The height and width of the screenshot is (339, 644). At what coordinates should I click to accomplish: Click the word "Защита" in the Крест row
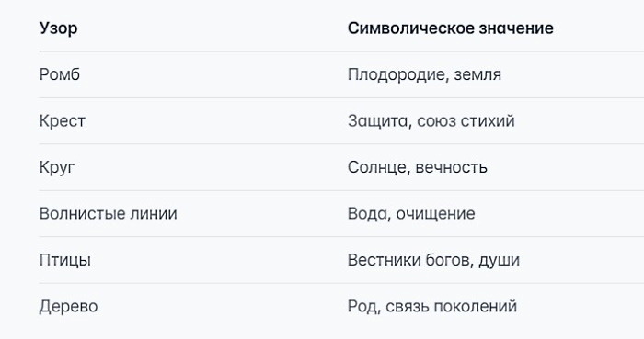(x=378, y=121)
